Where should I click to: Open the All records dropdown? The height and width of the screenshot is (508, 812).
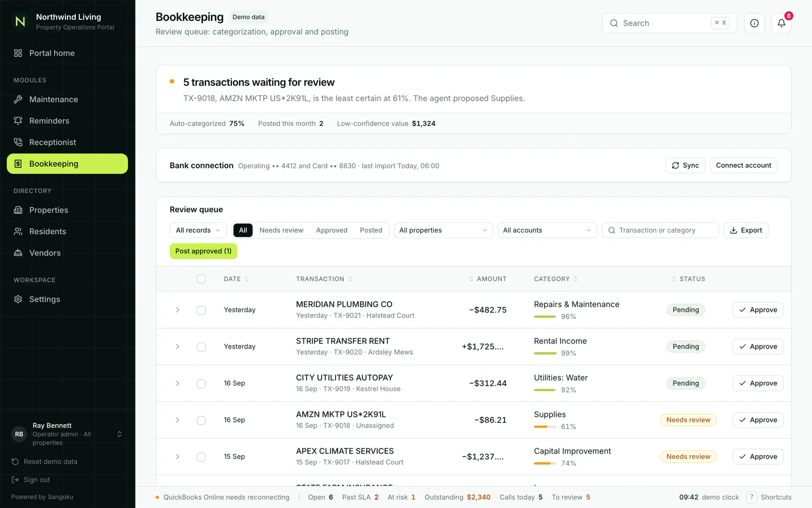pyautogui.click(x=198, y=230)
